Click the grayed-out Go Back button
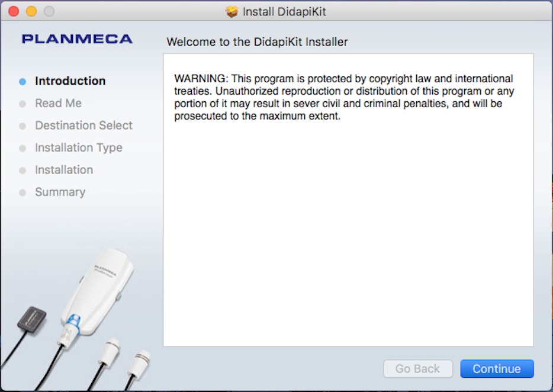 coord(417,369)
